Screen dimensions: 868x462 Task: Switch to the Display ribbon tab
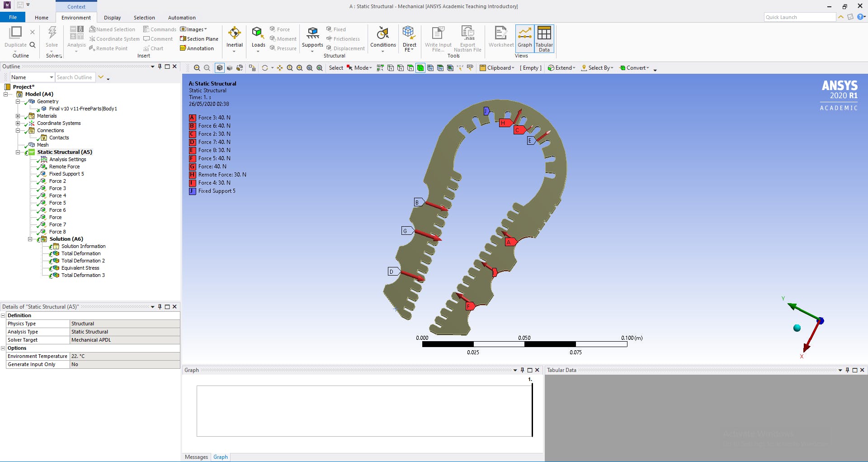pos(112,18)
